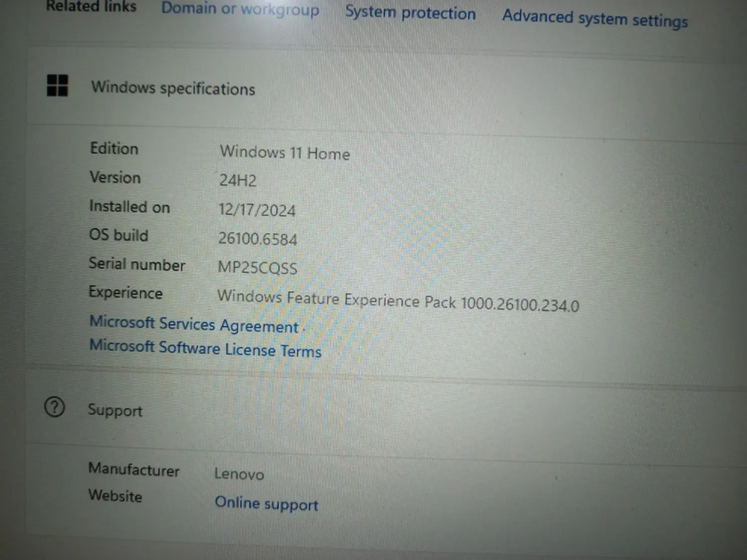Click the serial number MP25CQSS
The width and height of the screenshot is (747, 560).
coord(257,268)
